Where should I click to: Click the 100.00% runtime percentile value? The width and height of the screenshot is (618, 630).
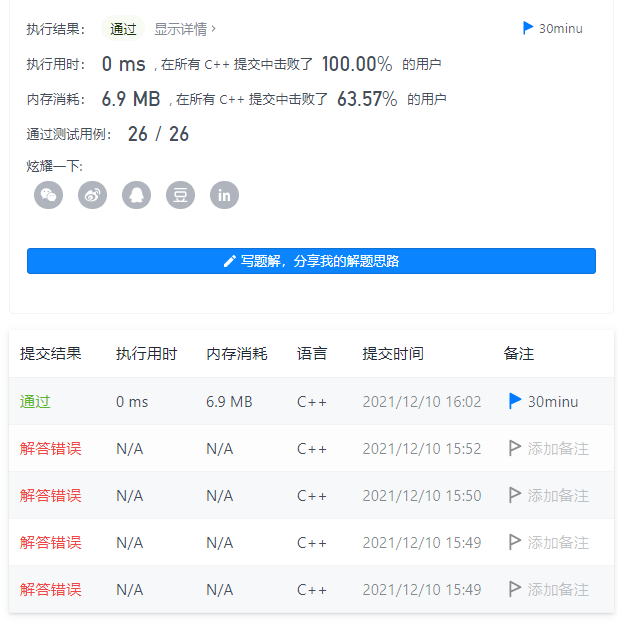point(357,64)
